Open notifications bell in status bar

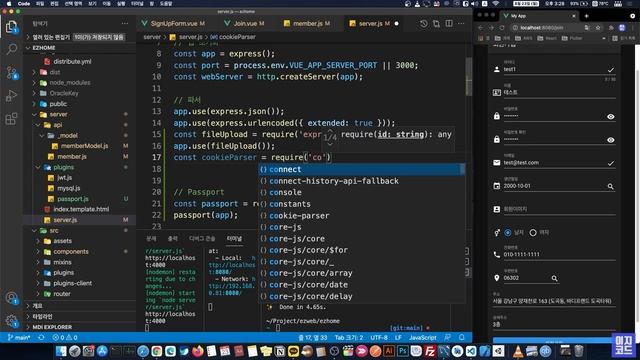(462, 338)
